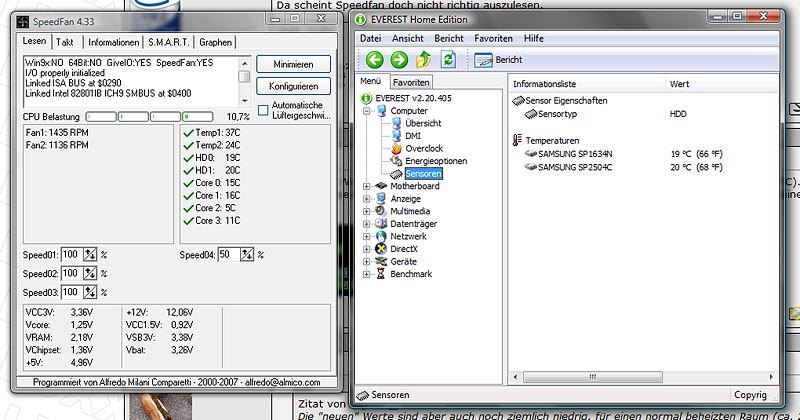Click the Speed02 value field
Image resolution: width=800 pixels, height=420 pixels.
tap(72, 274)
